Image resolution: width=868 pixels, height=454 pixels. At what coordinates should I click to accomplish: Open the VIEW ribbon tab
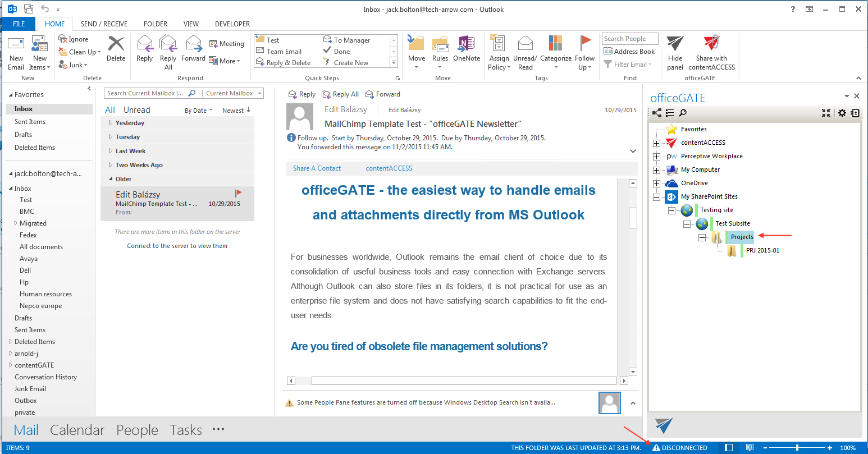(191, 24)
